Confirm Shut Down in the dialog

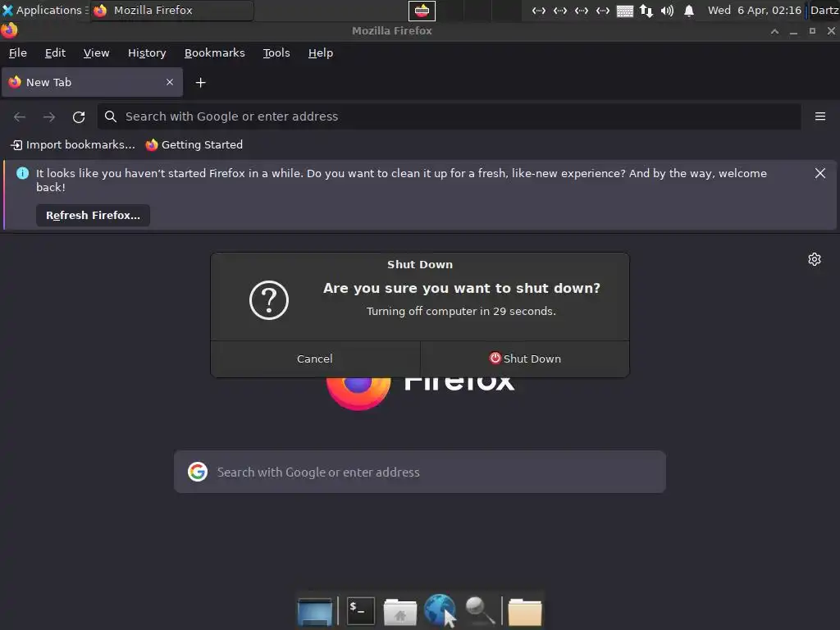[x=525, y=359]
